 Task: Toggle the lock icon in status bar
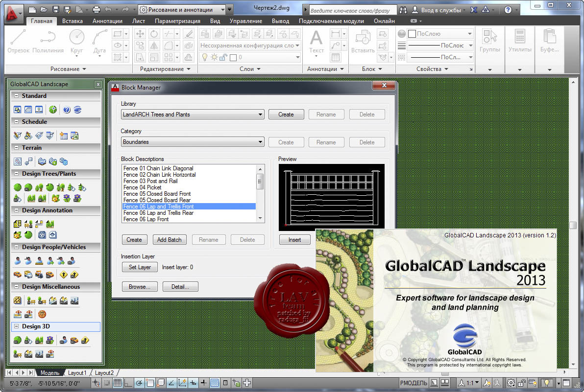[x=522, y=382]
